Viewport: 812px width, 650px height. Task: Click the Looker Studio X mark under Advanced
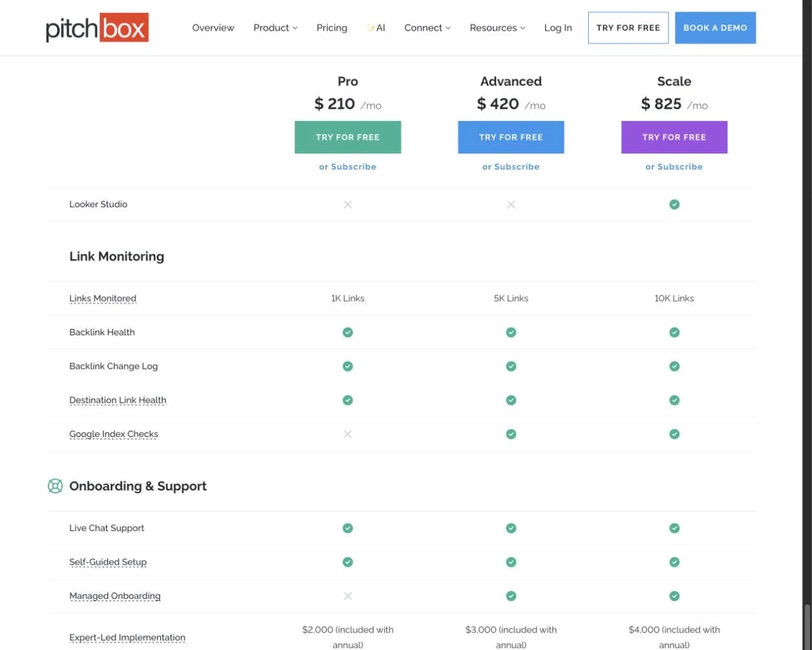(x=511, y=205)
